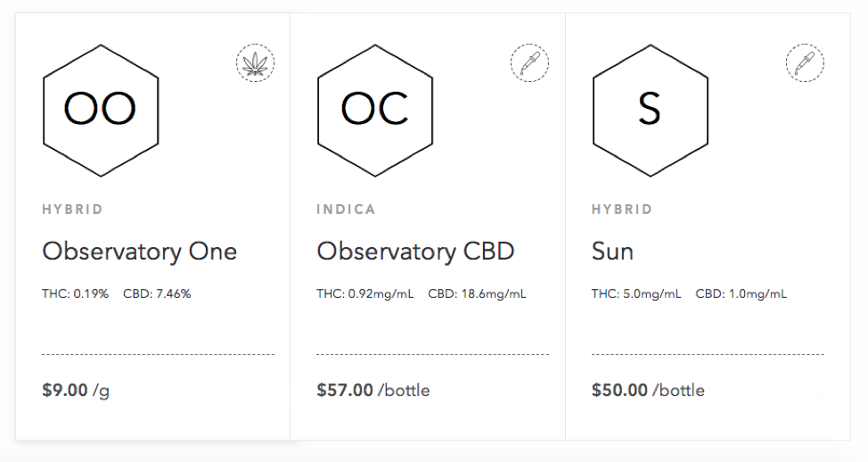Screen dimensions: 868x462
Task: Select the OO hexagon logo
Action: [101, 111]
